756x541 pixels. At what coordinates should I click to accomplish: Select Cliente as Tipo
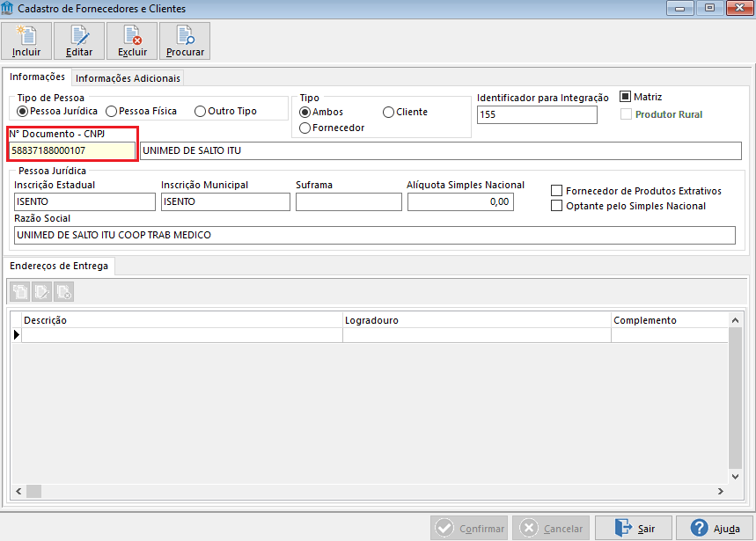point(406,113)
